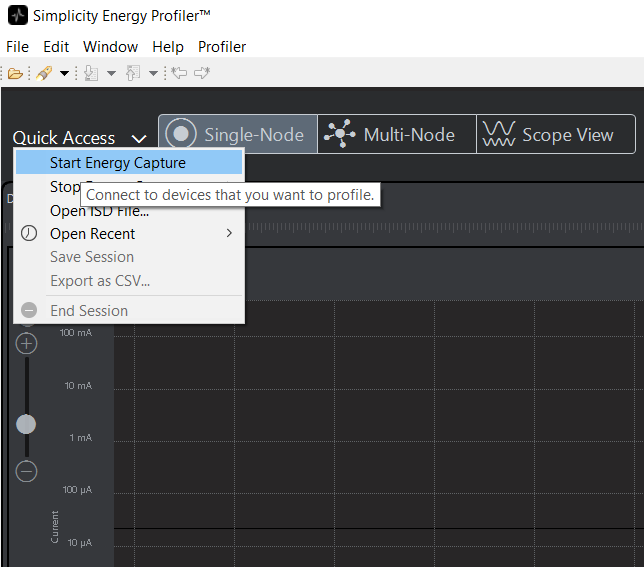Click the zoom out minus icon on current axis
Viewport: 644px width, 567px height.
[x=27, y=471]
